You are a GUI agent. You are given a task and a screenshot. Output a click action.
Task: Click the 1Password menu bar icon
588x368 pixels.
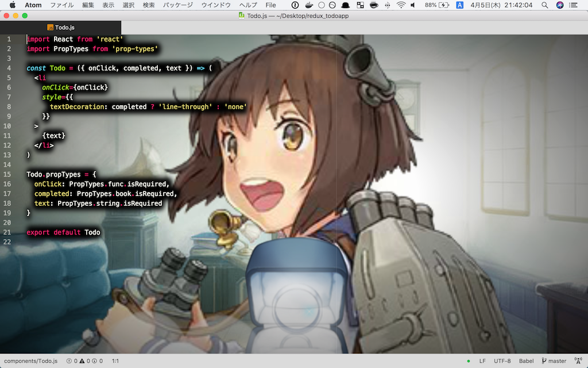pyautogui.click(x=295, y=5)
